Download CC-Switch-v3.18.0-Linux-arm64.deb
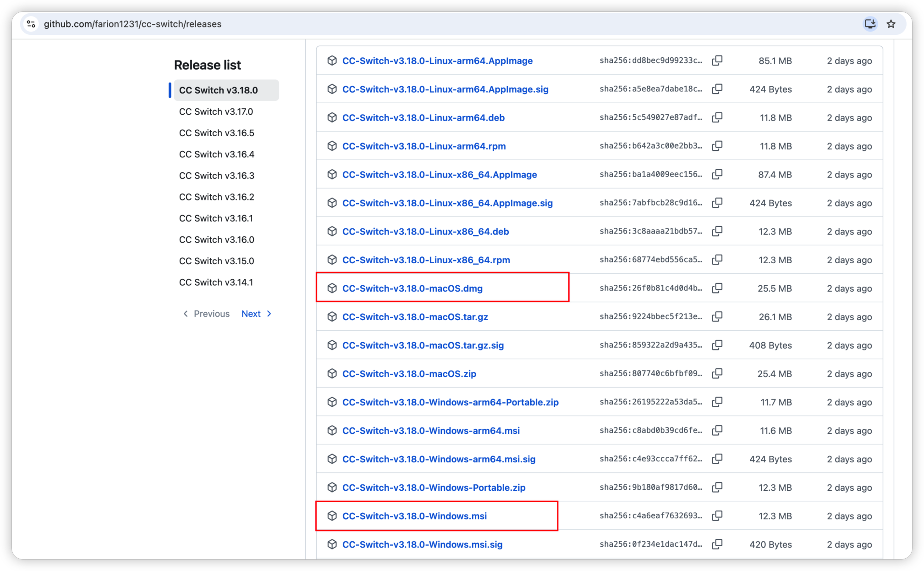 point(423,118)
